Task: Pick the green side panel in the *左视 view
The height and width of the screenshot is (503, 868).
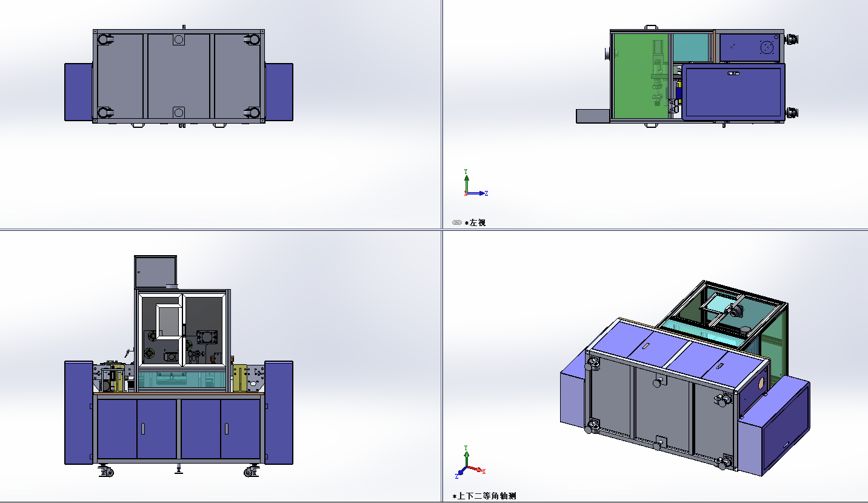Action: click(x=641, y=76)
